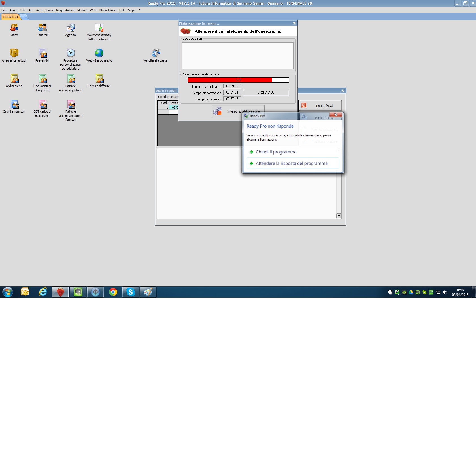Click the Cod. column header
This screenshot has width=476, height=474.
(163, 103)
